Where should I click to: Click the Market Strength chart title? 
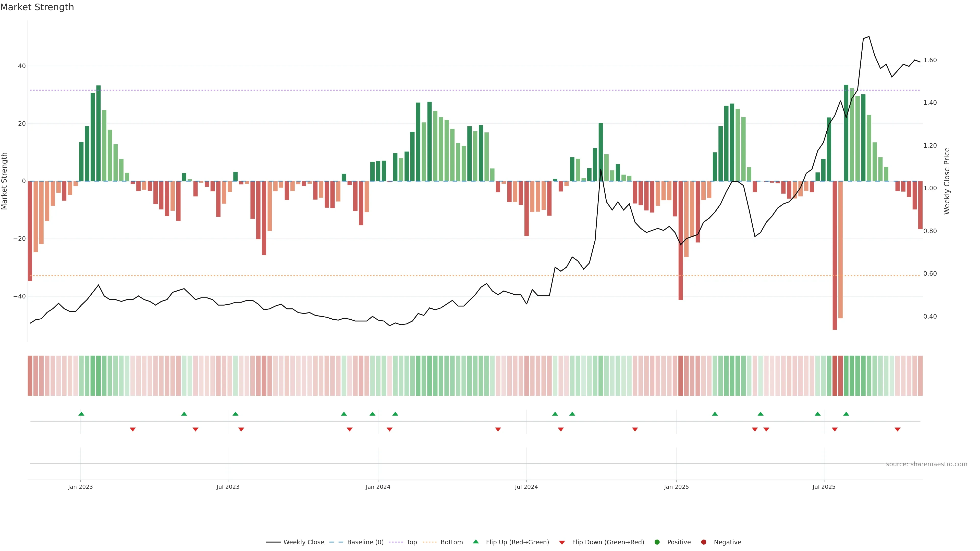click(x=37, y=7)
